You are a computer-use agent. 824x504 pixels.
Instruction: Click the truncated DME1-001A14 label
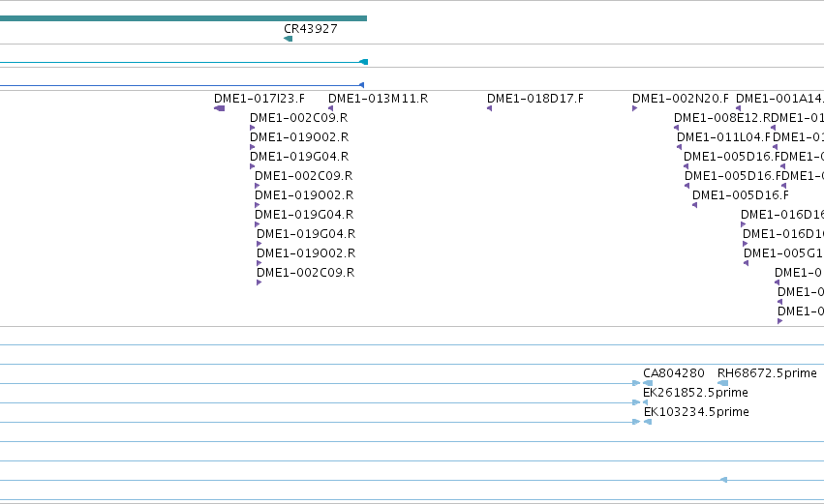click(x=779, y=99)
